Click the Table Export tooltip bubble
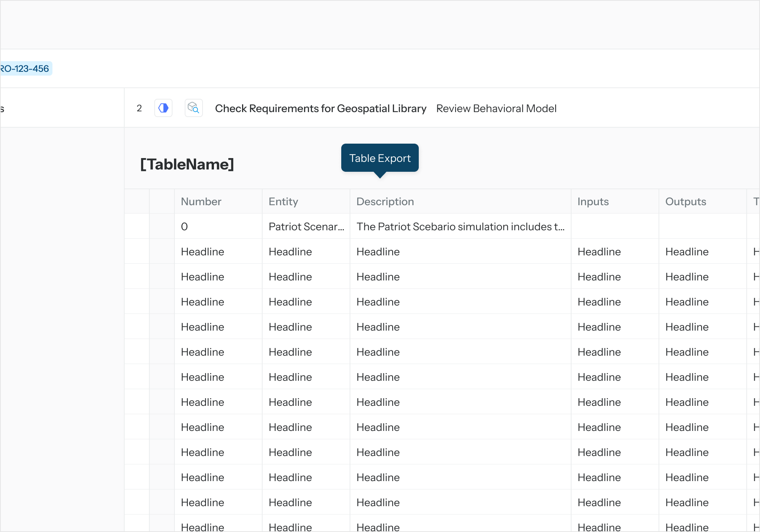The width and height of the screenshot is (760, 532). point(380,158)
